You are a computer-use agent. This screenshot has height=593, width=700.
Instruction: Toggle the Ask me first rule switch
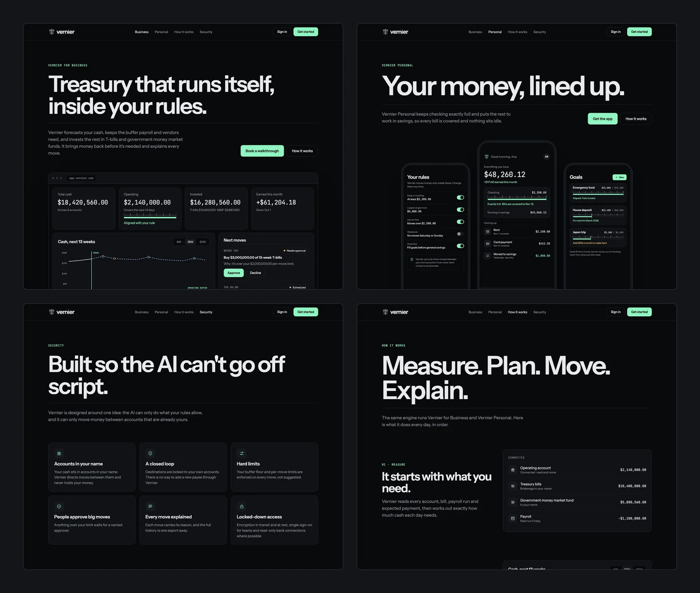tap(460, 222)
